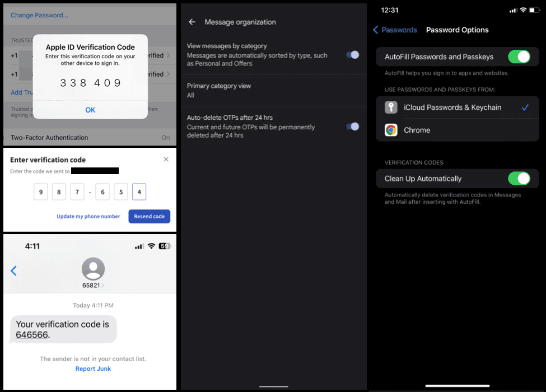Tap the 338 409 verification code
Screen dimensions: 546x392
90,83
